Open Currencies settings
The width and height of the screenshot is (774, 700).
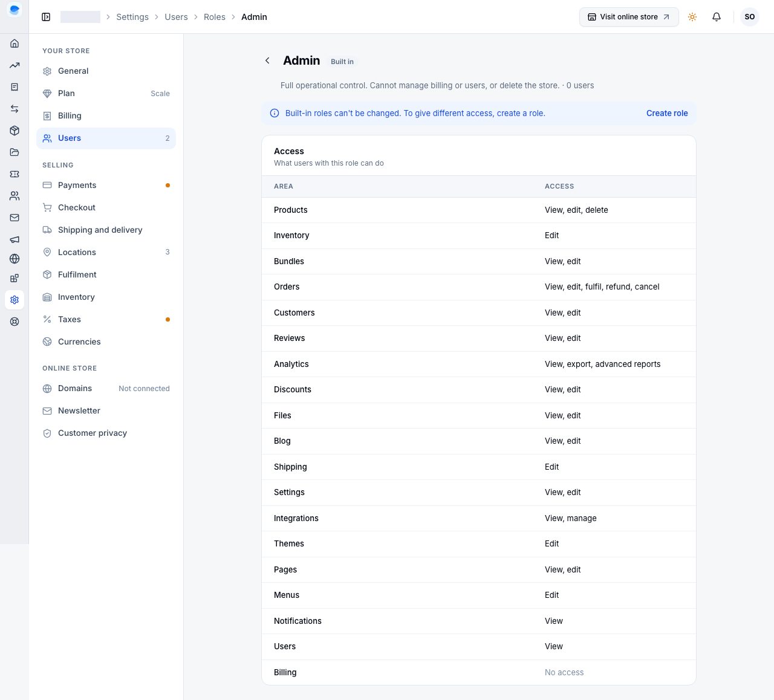tap(106, 342)
